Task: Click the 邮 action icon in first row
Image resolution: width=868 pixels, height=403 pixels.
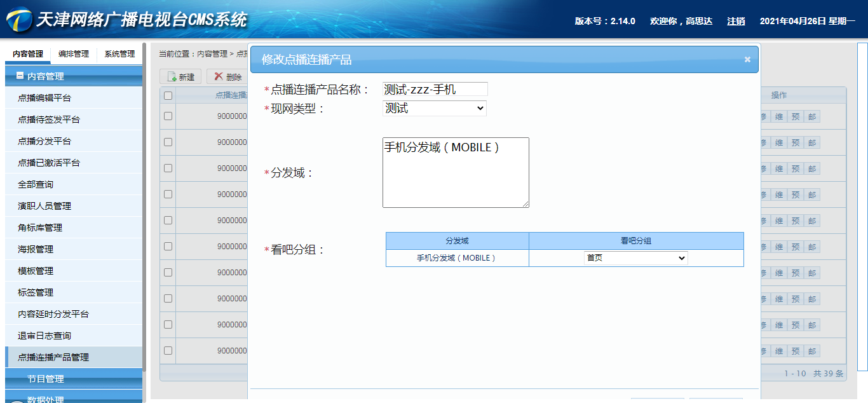Action: click(812, 116)
